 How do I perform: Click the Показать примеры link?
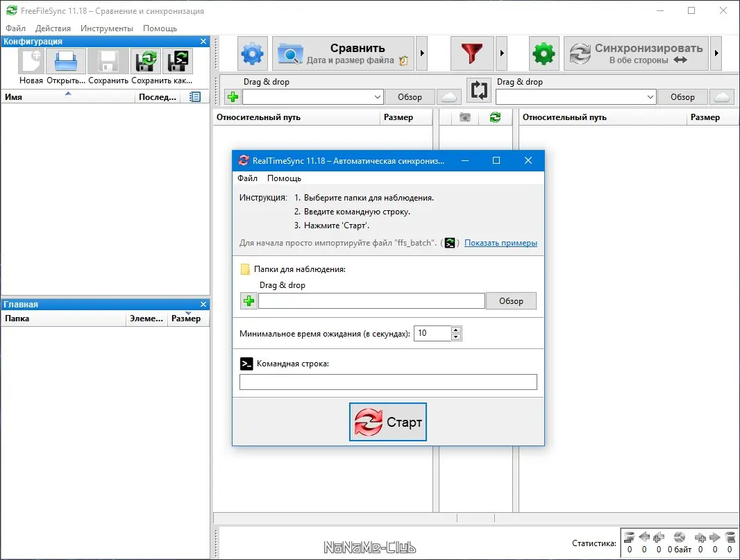point(501,243)
